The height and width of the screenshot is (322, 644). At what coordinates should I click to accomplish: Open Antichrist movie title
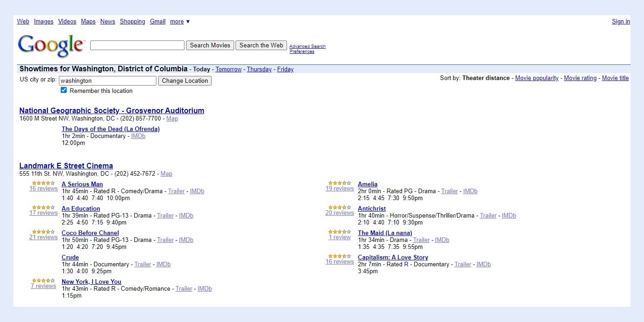click(x=372, y=209)
